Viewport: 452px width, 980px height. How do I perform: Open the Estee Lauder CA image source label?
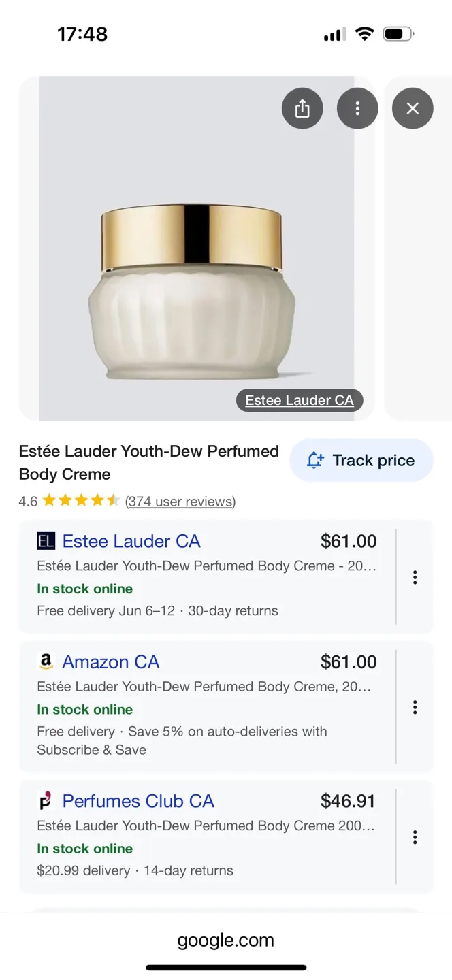pos(299,400)
